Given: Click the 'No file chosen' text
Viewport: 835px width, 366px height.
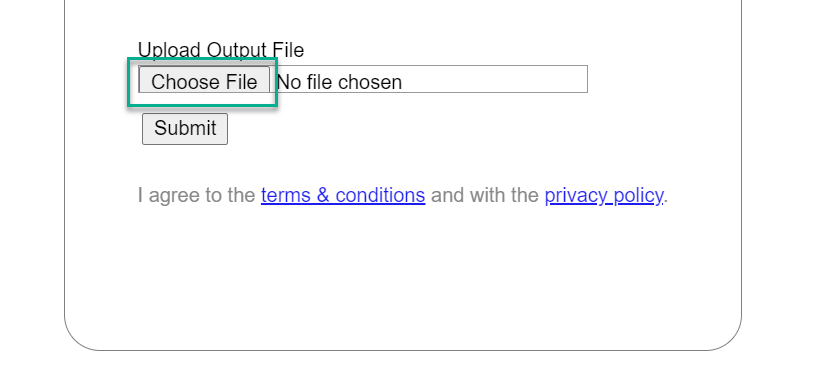Looking at the screenshot, I should coord(339,82).
